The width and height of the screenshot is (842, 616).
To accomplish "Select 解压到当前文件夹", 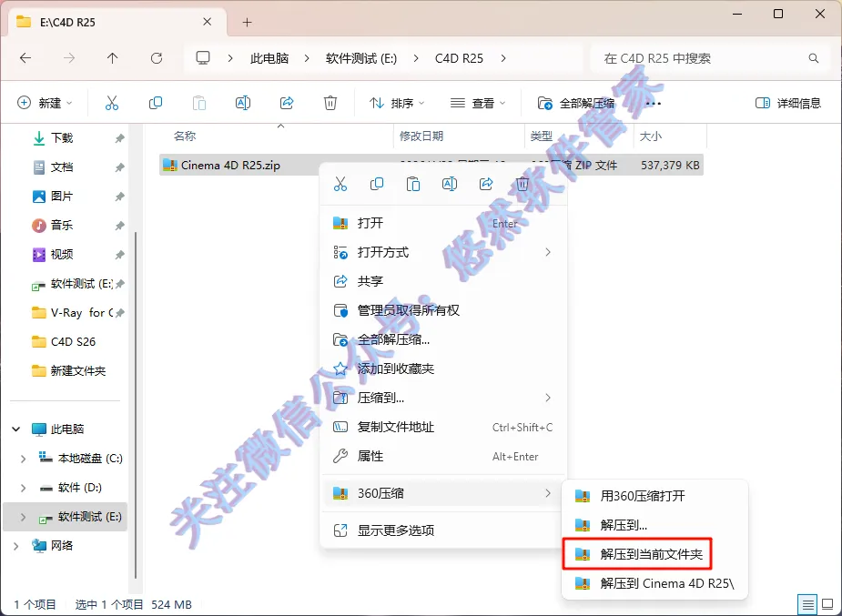I will coord(637,554).
